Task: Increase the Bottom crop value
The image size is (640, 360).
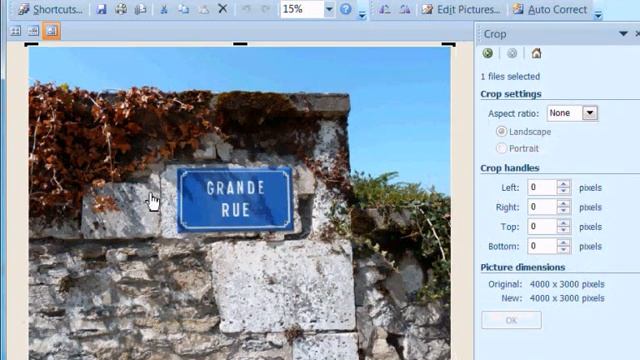Action: 564,242
